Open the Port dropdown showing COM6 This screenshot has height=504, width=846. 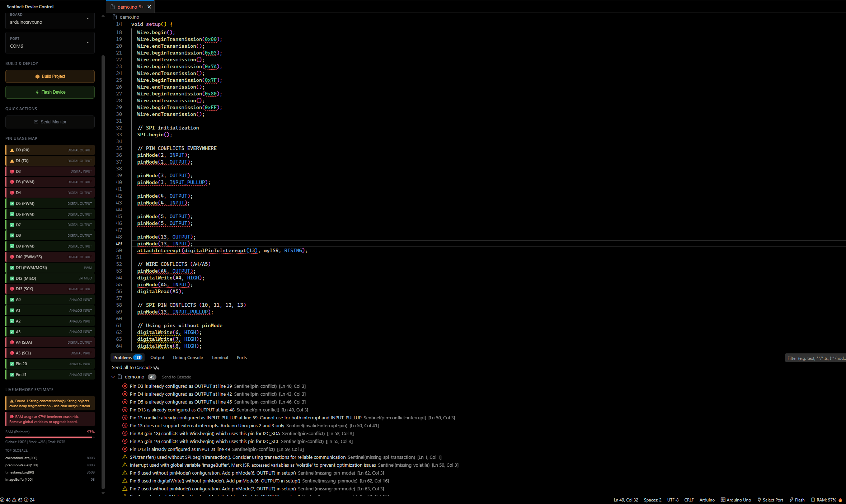click(50, 44)
